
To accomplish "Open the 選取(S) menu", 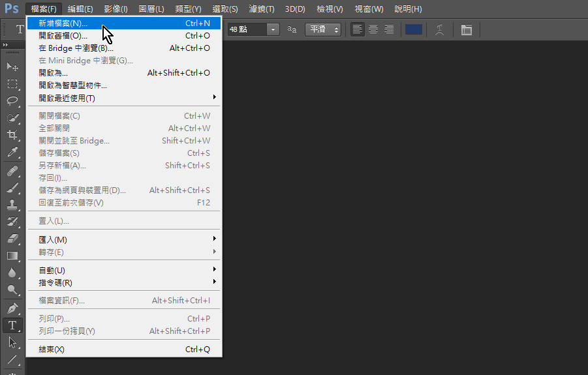I will coord(225,8).
